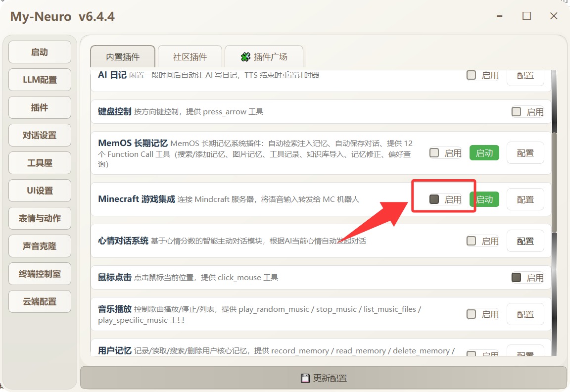Enable the Minecraft 游戏集成 checkbox

tap(434, 199)
